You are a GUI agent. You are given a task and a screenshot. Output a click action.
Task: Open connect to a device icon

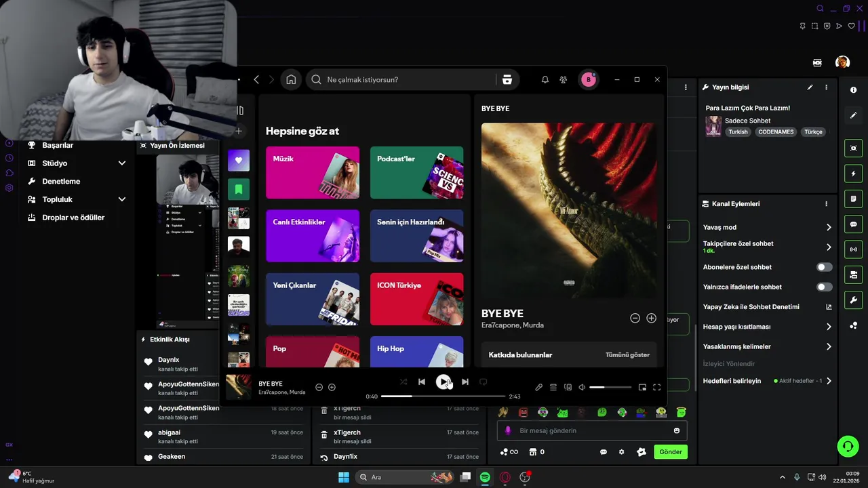pyautogui.click(x=568, y=387)
